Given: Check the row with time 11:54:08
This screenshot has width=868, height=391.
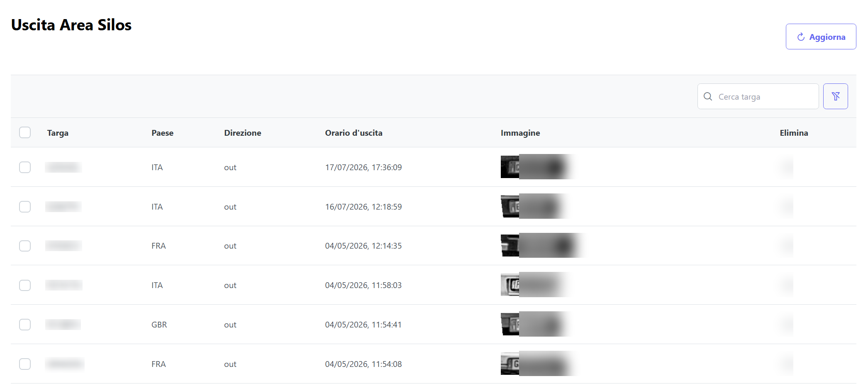Looking at the screenshot, I should [25, 364].
